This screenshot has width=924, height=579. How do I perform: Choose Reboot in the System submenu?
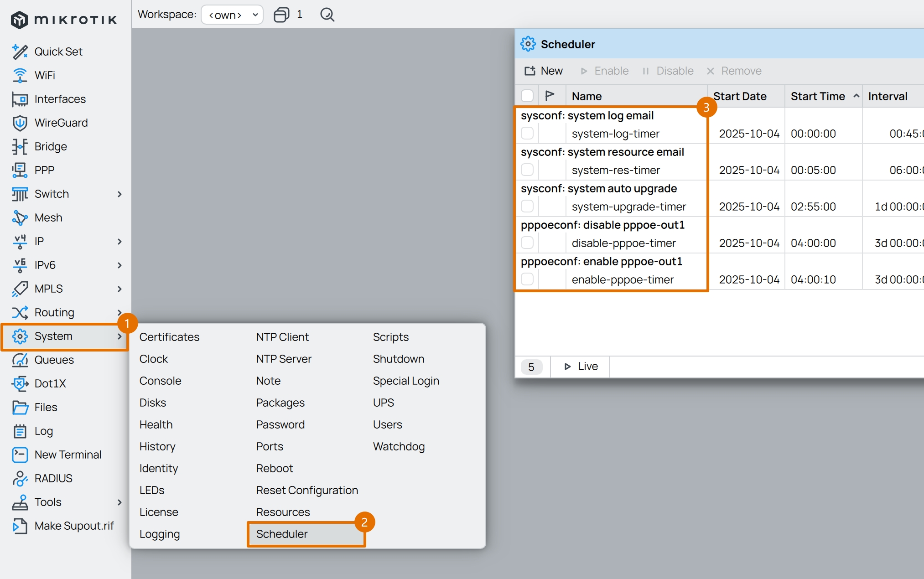tap(274, 468)
